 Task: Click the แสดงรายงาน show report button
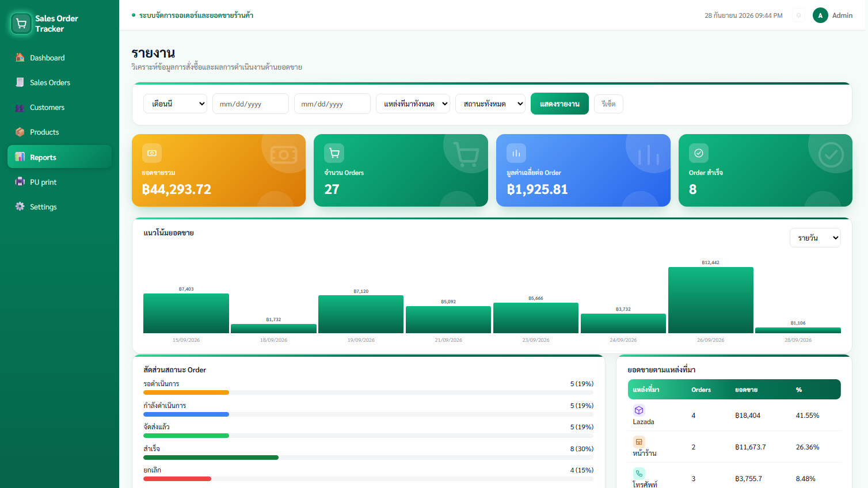coord(559,104)
